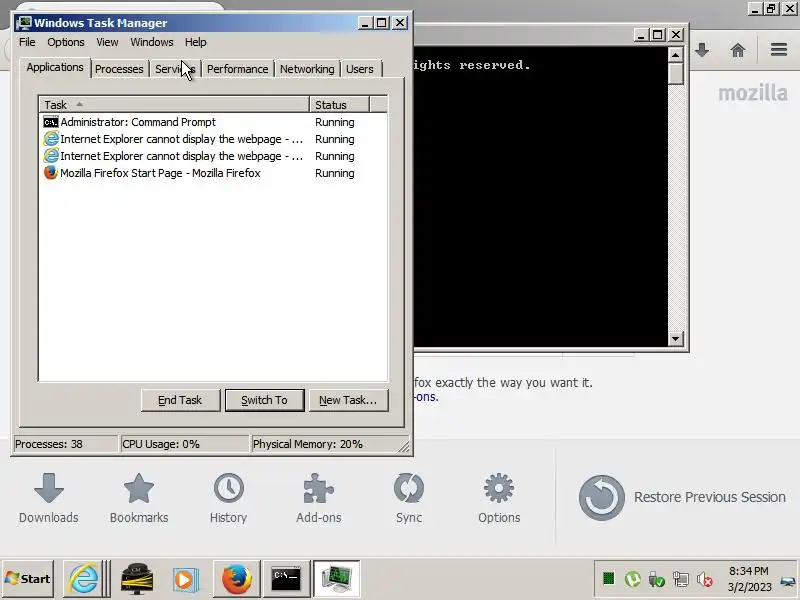The width and height of the screenshot is (800, 600).
Task: Select Administrator: Command Prompt task
Action: [213, 122]
